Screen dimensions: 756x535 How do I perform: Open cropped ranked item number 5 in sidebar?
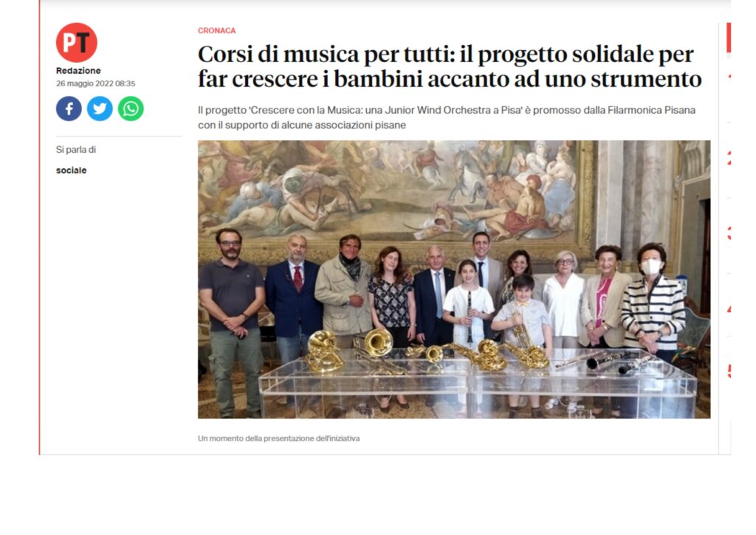[729, 370]
